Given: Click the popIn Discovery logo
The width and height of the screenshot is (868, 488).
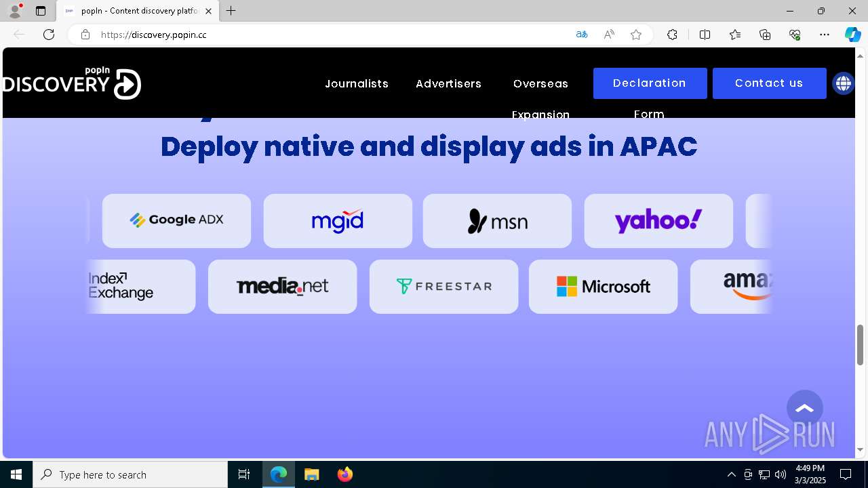Looking at the screenshot, I should (71, 83).
